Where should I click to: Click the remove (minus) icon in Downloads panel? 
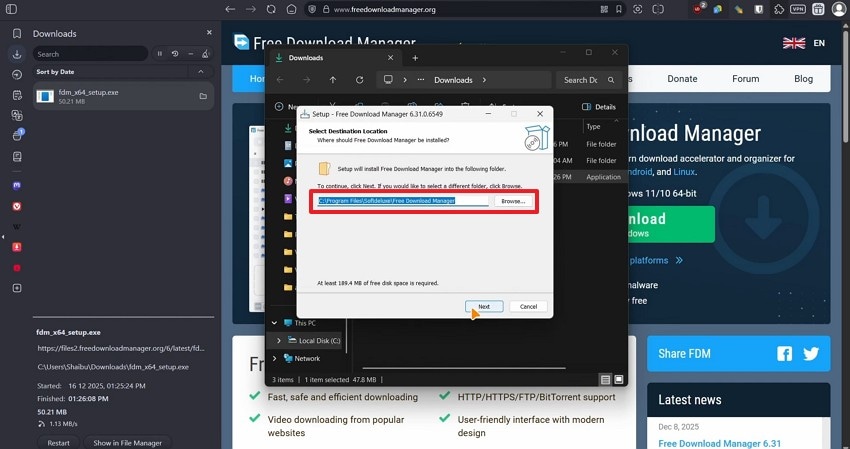(x=190, y=54)
